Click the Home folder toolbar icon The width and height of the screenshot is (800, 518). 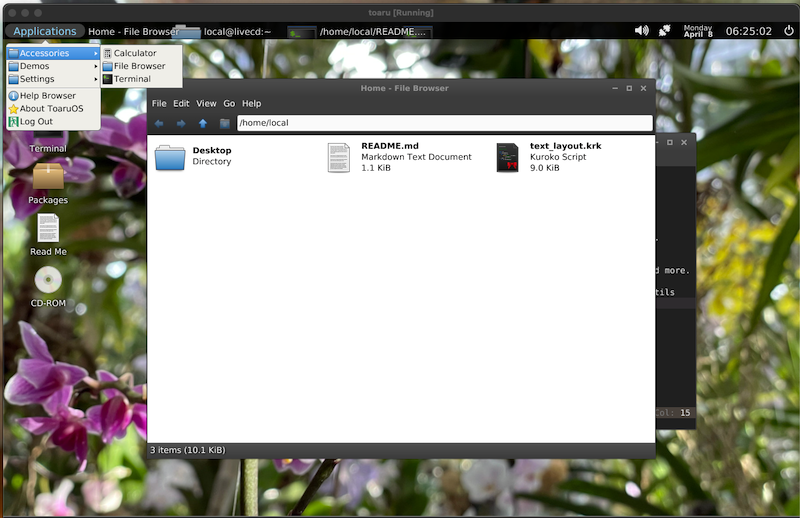point(225,124)
